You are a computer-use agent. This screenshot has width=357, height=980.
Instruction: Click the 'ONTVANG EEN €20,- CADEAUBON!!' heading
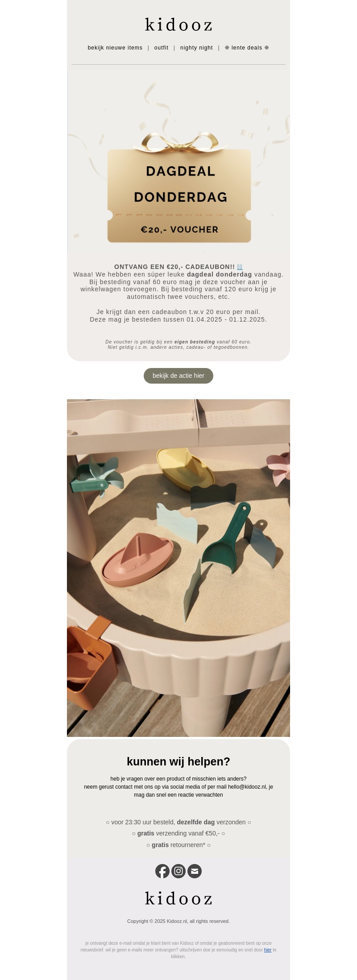(x=174, y=267)
